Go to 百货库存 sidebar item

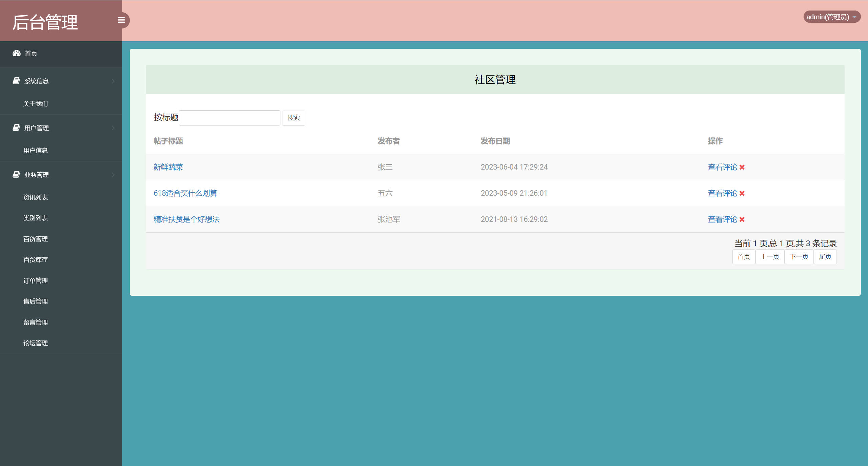pos(36,260)
